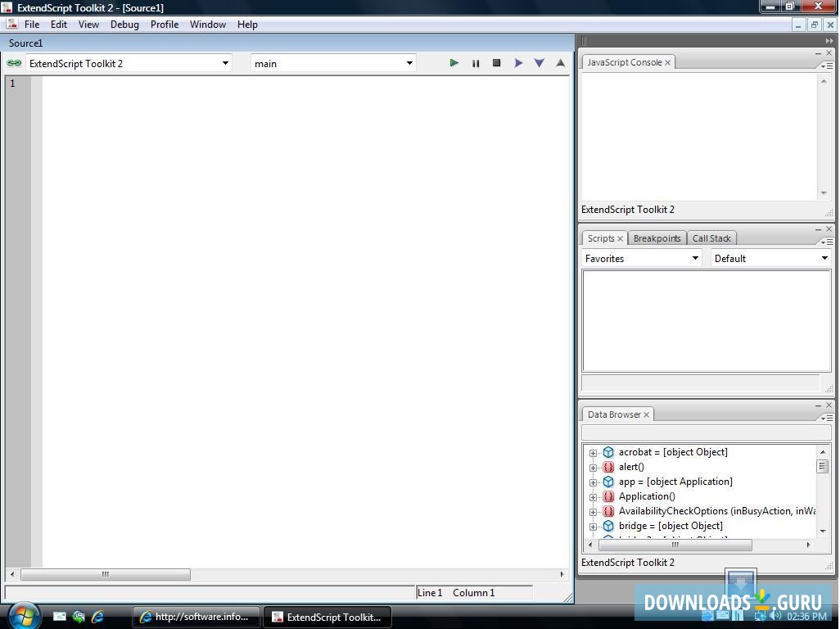Click the Line 1 Column 1 status field

pos(475,593)
